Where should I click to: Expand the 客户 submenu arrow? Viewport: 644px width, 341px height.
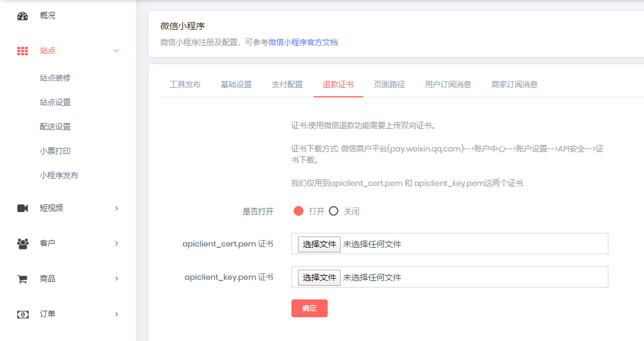[x=116, y=243]
